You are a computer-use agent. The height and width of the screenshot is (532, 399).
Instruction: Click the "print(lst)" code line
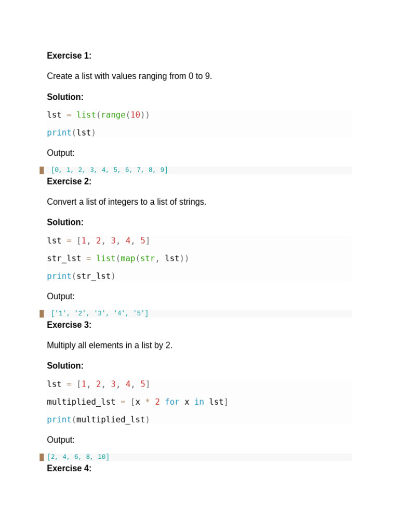tap(71, 132)
